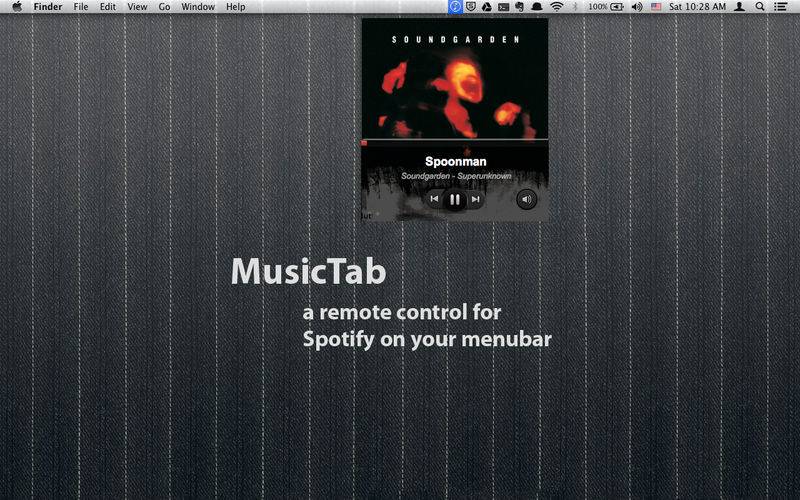Click the Spoonman song title
Screen dimensions: 800x500
coord(456,161)
